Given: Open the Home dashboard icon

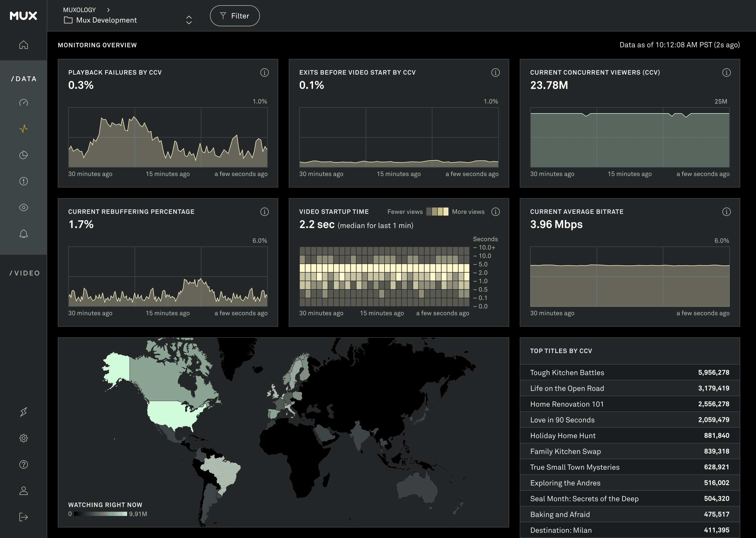Looking at the screenshot, I should pos(23,45).
